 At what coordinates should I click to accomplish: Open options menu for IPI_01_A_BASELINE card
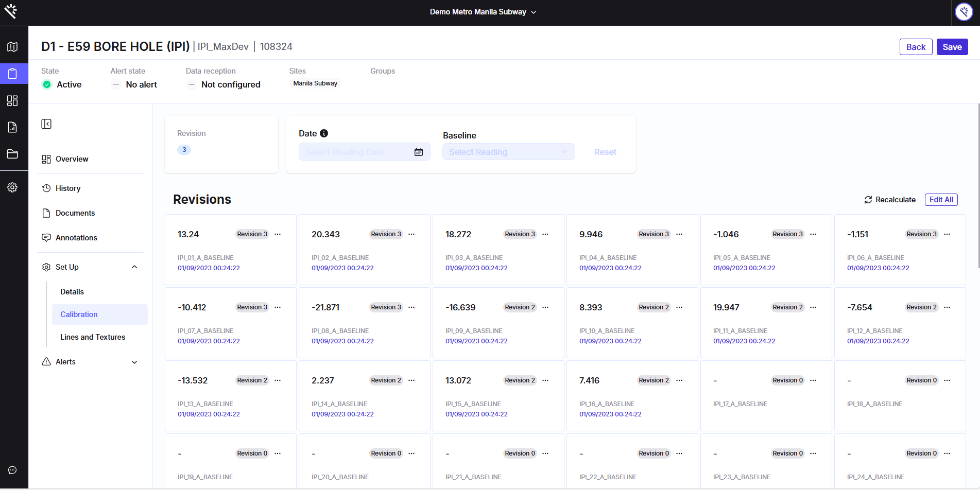pos(278,234)
